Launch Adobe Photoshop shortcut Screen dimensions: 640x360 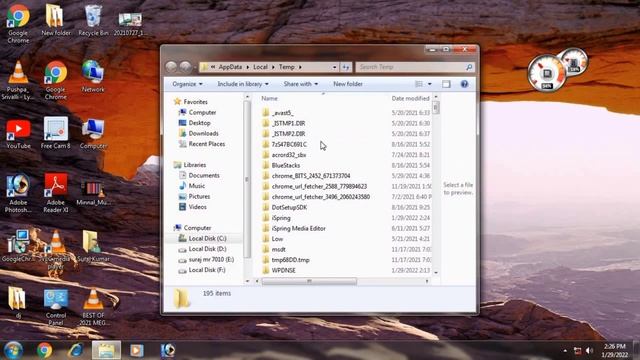pyautogui.click(x=18, y=193)
